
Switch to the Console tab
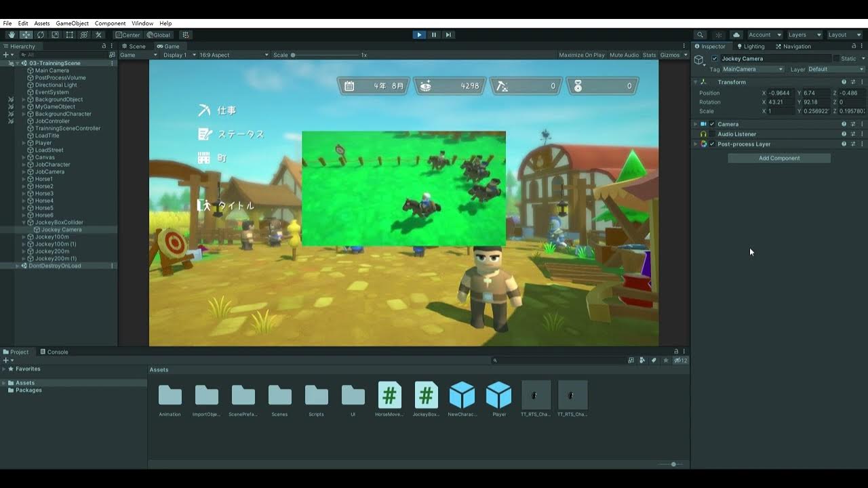pos(54,352)
